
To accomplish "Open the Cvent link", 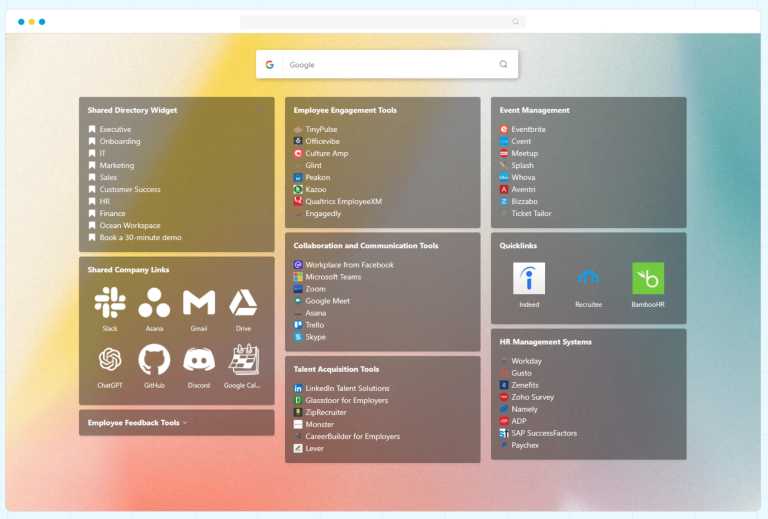I will click(x=521, y=142).
